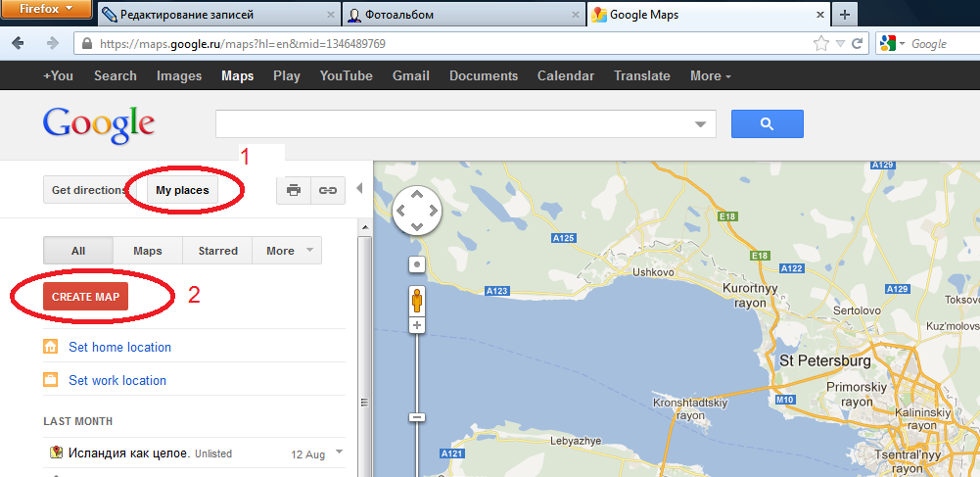Print the map via printer icon
980x477 pixels.
[x=294, y=190]
